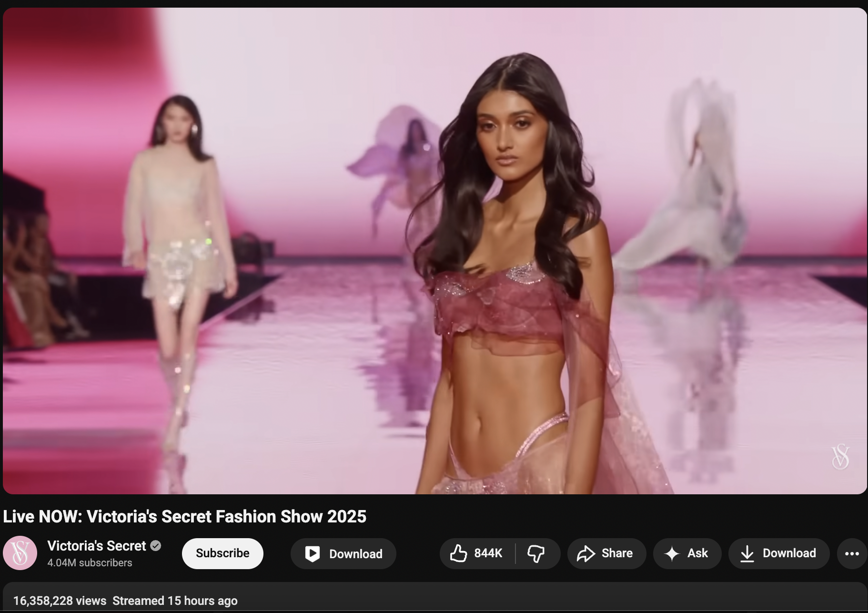
Task: Click the 4.04M subscribers count
Action: tap(90, 563)
